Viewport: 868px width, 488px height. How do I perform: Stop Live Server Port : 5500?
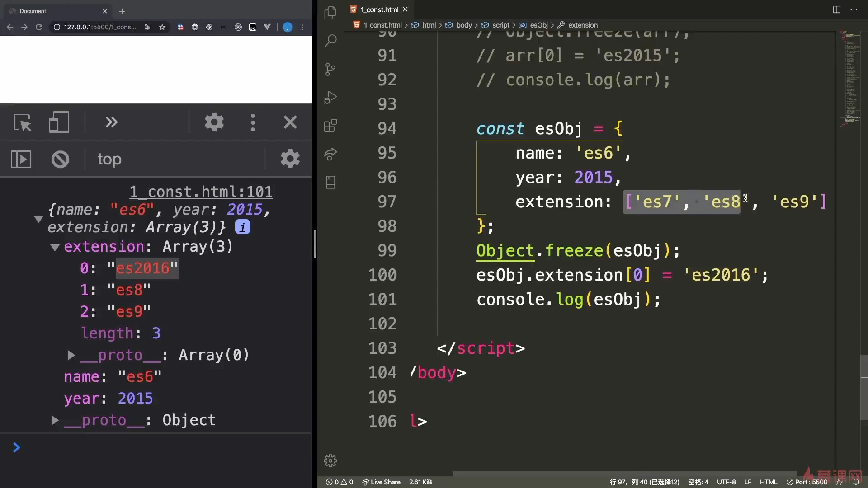pyautogui.click(x=807, y=482)
